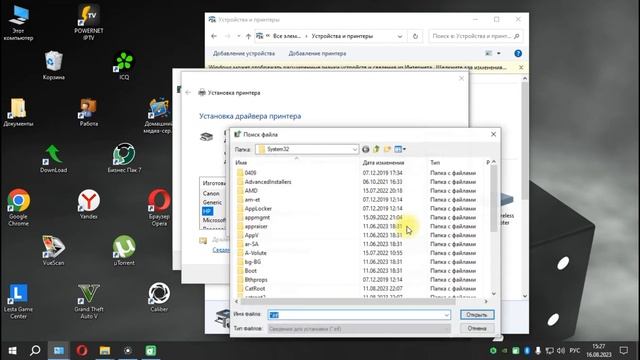Click Добавление устройства in Devices window

[244, 53]
